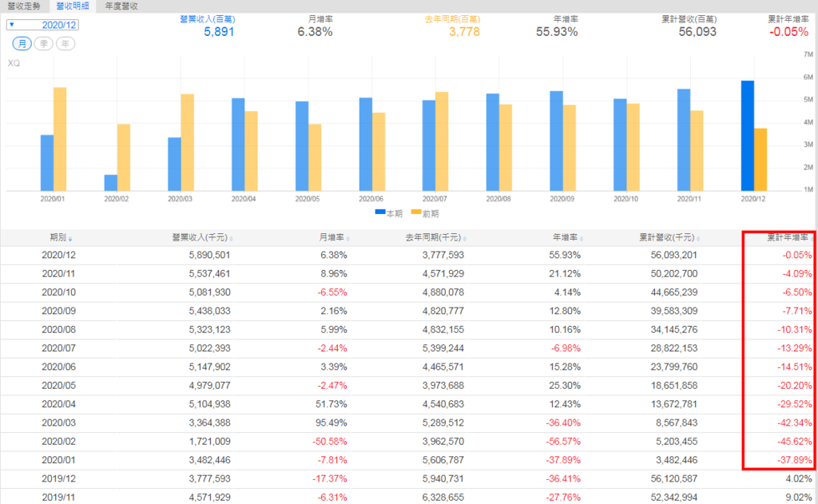This screenshot has height=504, width=818.
Task: Select the 月 period radio button
Action: click(x=22, y=44)
